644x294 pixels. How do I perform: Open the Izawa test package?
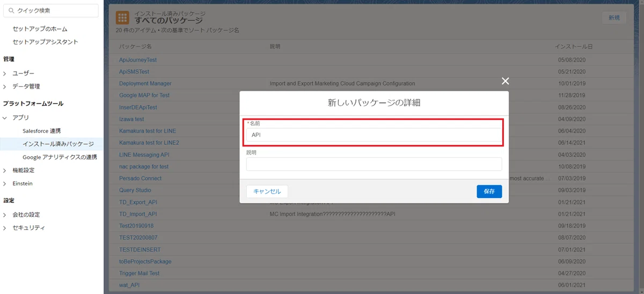click(131, 119)
